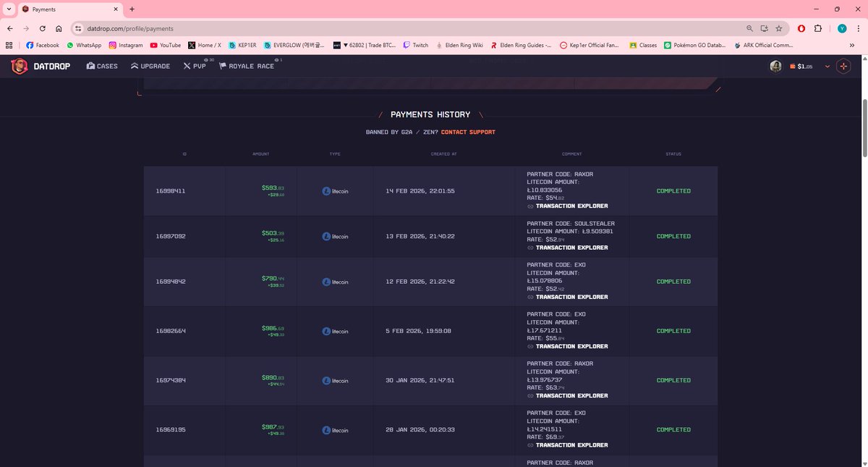Open the PVP section
The width and height of the screenshot is (868, 467).
click(x=195, y=66)
